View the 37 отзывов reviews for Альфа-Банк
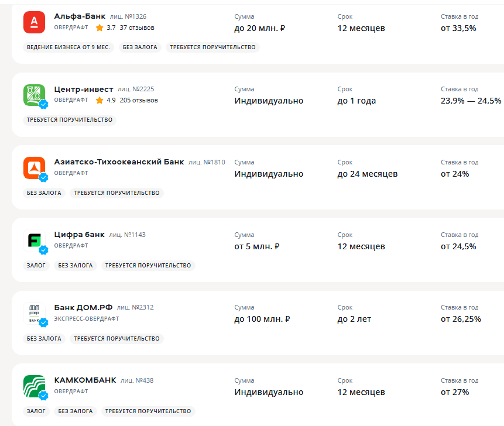Image resolution: width=504 pixels, height=426 pixels. pos(137,28)
